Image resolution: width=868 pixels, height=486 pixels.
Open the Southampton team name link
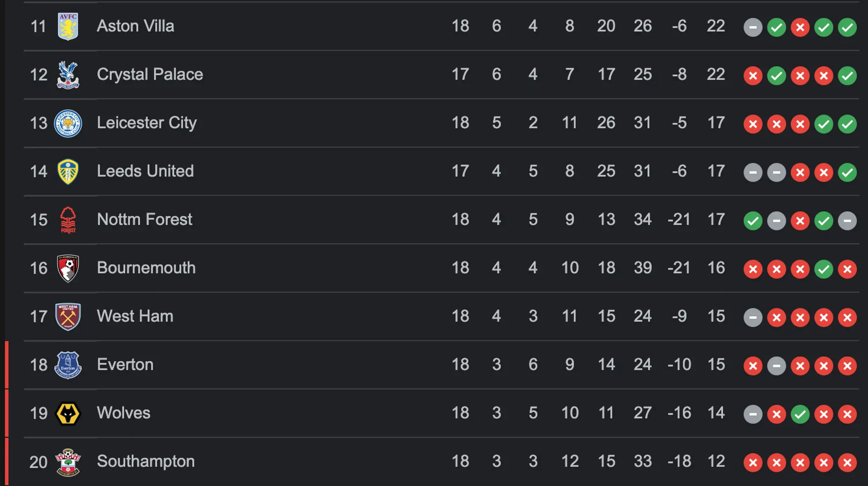click(x=146, y=462)
